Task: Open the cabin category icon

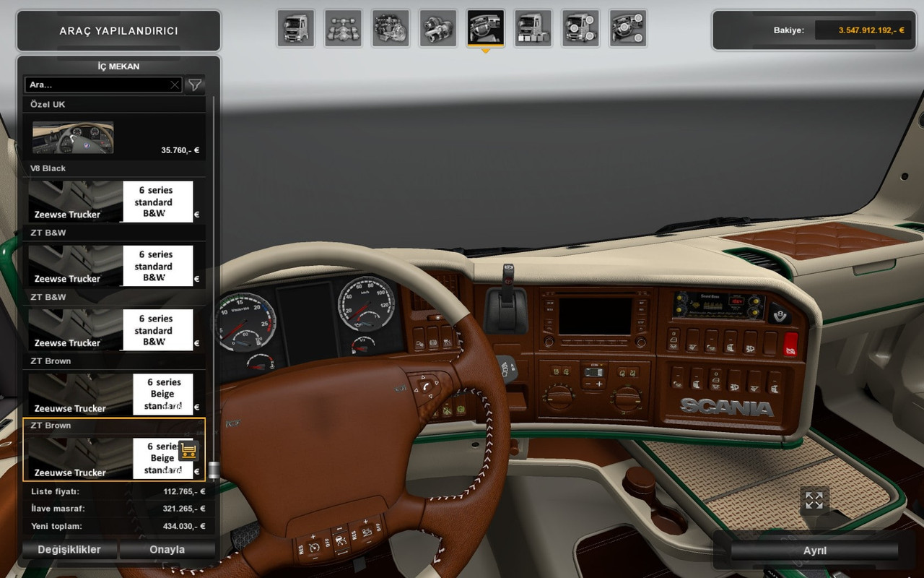Action: (295, 28)
